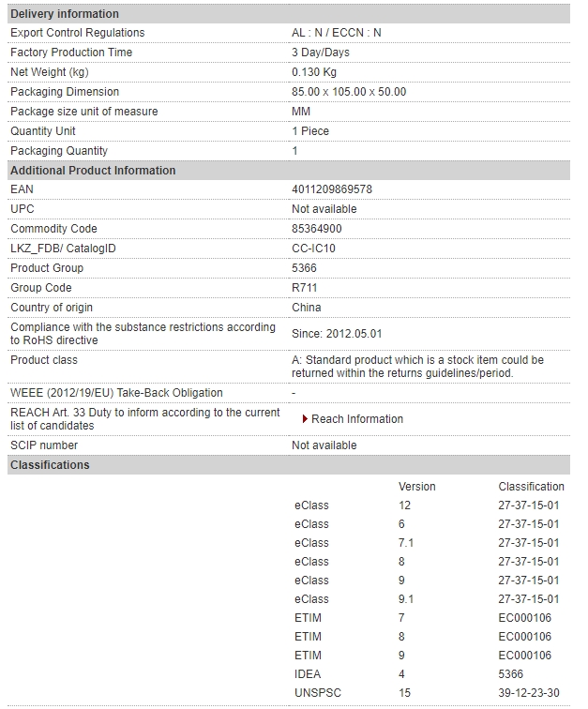Click the red arrow beside Reach Information

click(x=306, y=419)
